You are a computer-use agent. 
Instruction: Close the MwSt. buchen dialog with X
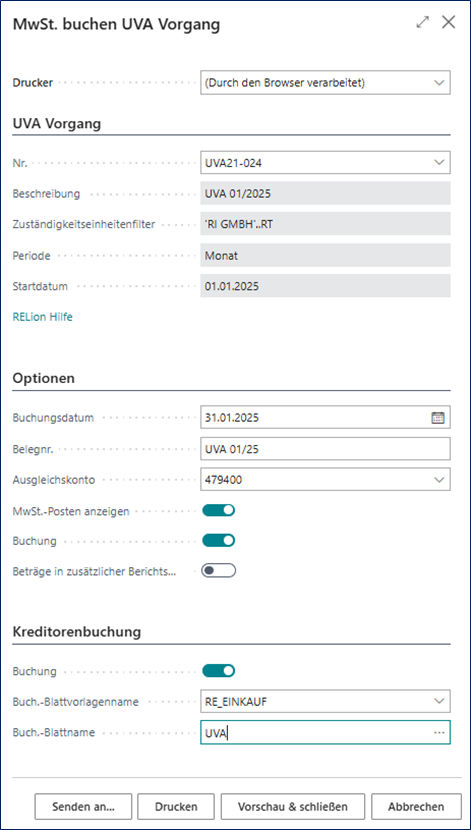pyautogui.click(x=448, y=22)
